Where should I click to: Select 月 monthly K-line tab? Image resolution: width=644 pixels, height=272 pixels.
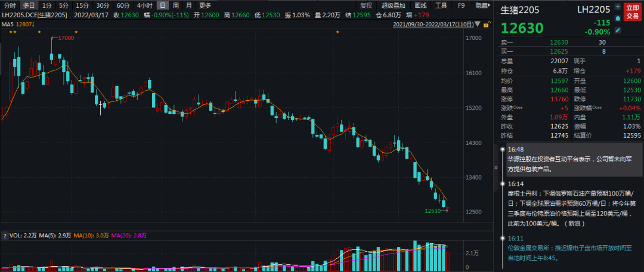pyautogui.click(x=188, y=6)
